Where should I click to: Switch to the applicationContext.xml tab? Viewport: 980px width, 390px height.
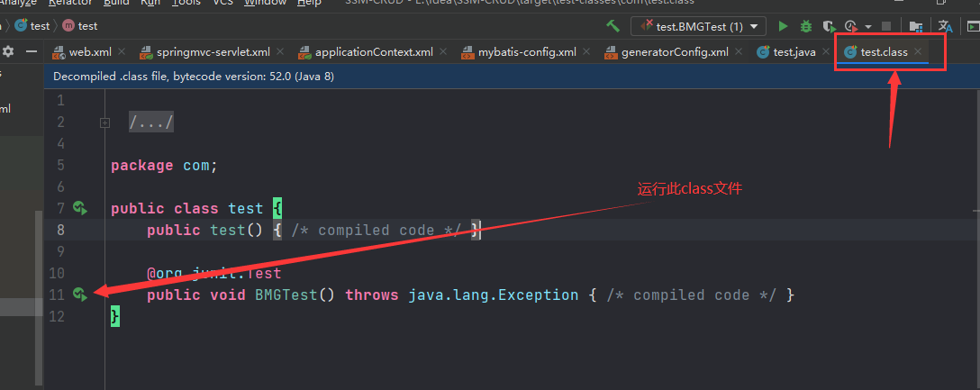point(374,52)
